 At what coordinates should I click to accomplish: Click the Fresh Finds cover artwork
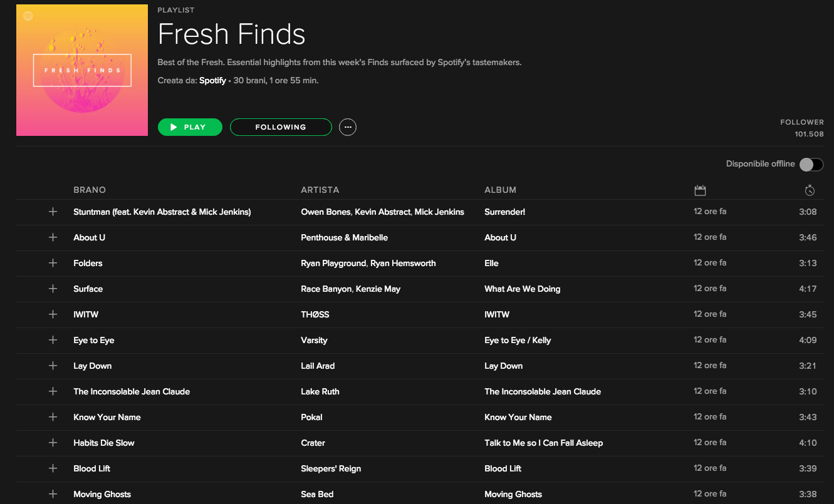[x=82, y=70]
